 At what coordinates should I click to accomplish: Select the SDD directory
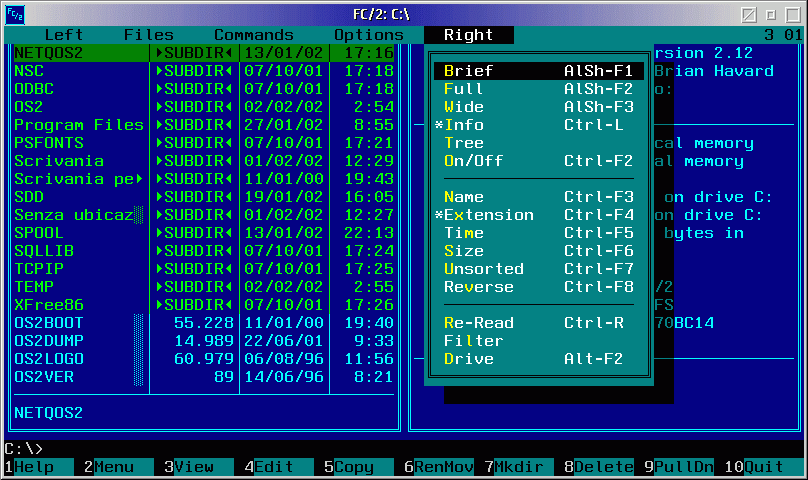[29, 197]
